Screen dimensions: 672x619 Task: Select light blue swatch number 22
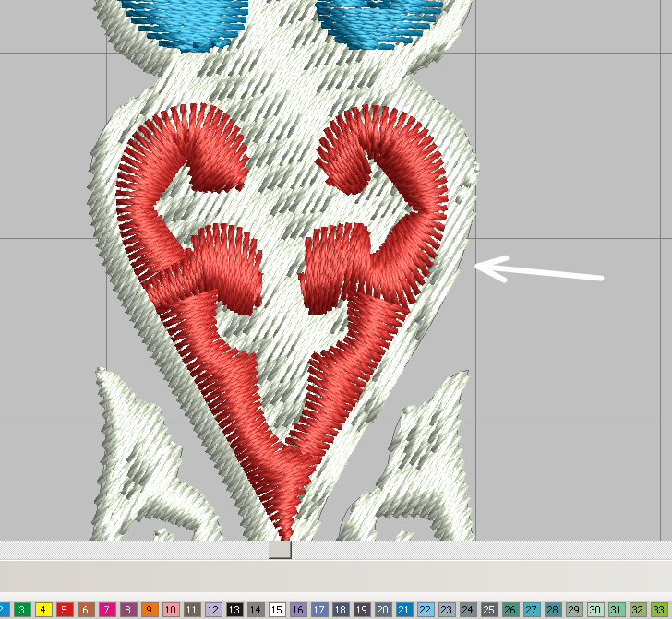click(x=426, y=610)
